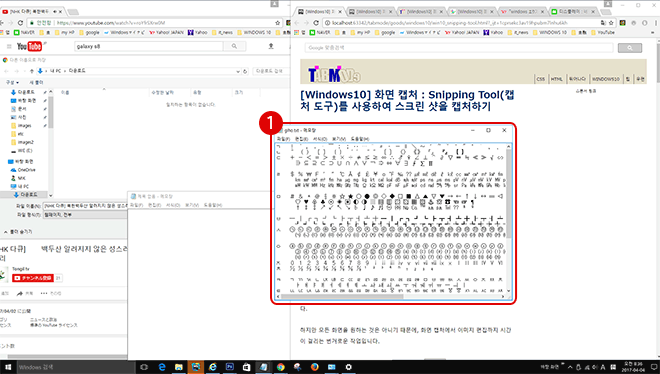Open the it_news bookmark folder in right browser
The width and height of the screenshot is (660, 374).
tap(517, 32)
